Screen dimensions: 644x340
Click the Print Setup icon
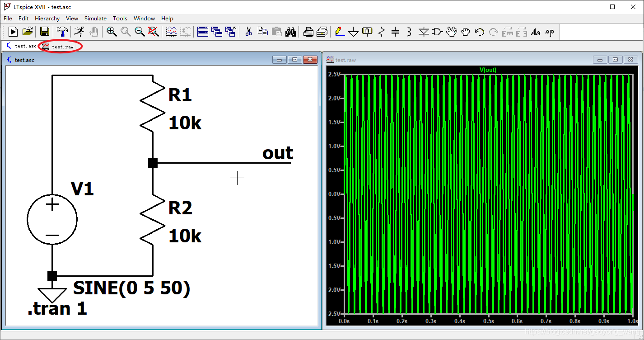(x=308, y=32)
